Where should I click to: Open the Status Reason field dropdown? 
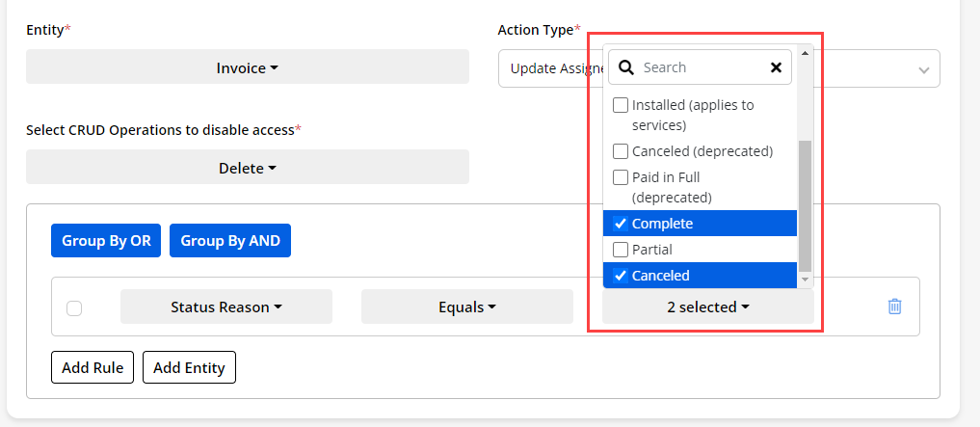pos(226,307)
